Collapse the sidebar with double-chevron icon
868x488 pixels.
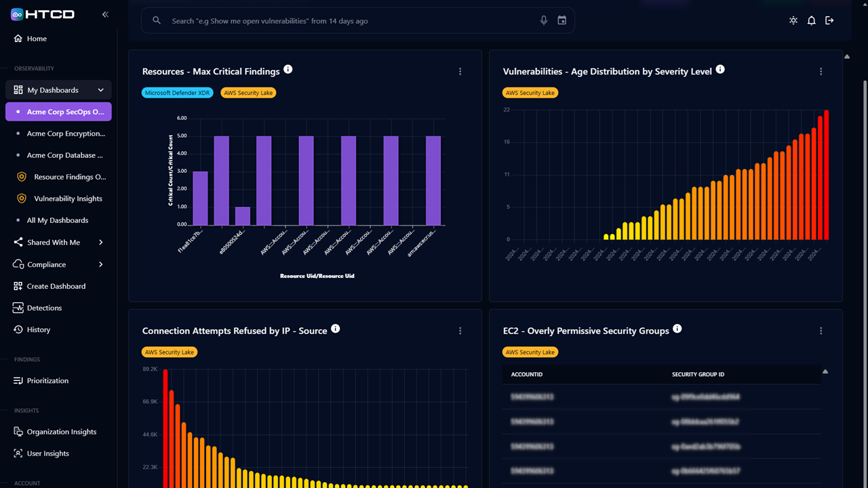(x=105, y=14)
